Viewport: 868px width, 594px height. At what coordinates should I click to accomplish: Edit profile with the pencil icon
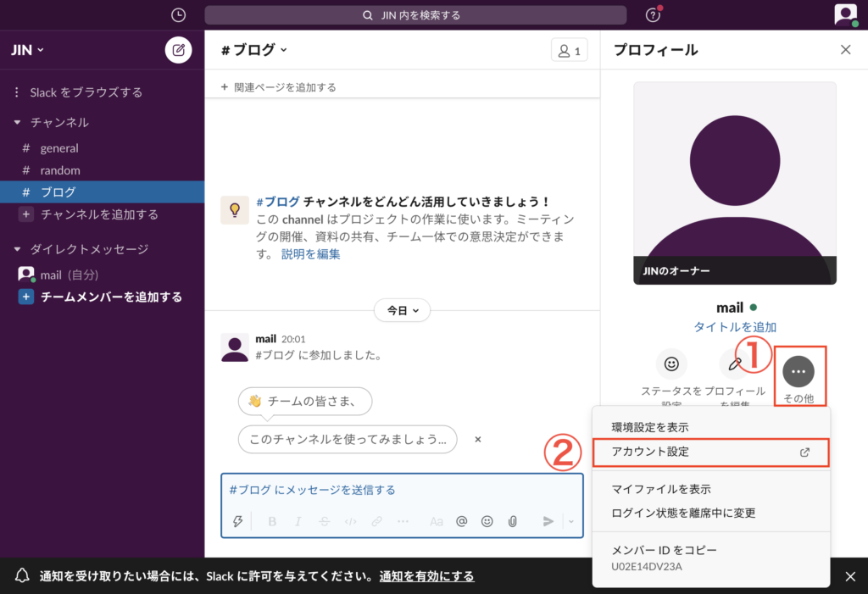pos(735,364)
